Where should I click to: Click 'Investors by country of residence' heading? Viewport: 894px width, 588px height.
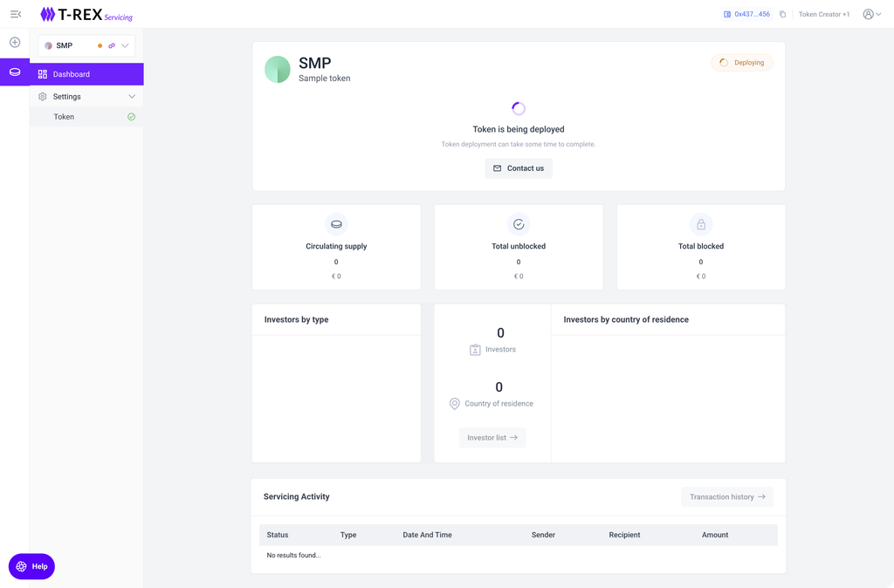(x=626, y=319)
